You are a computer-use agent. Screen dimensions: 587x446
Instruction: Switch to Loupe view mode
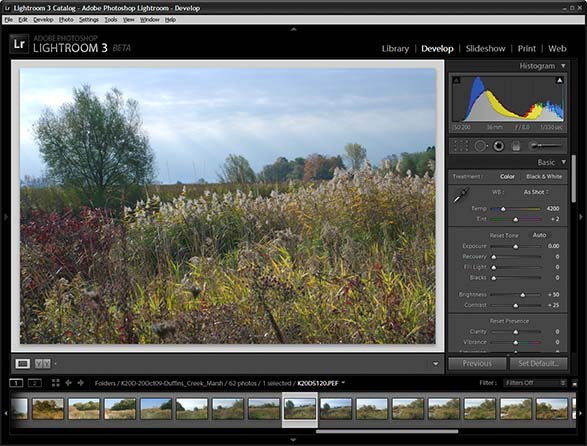click(22, 364)
